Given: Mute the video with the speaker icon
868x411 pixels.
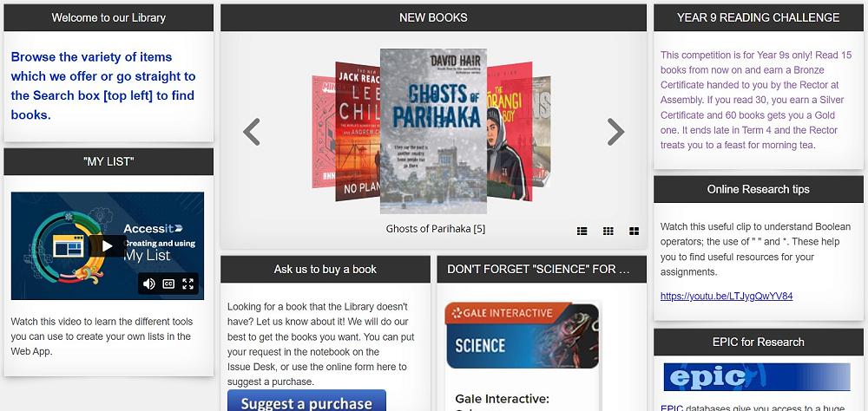Looking at the screenshot, I should click(149, 284).
